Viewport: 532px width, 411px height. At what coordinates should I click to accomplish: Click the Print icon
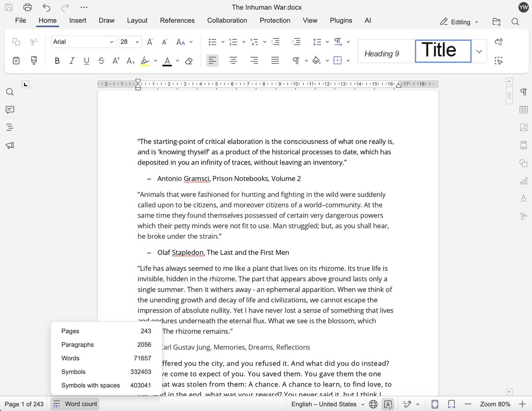(x=27, y=8)
